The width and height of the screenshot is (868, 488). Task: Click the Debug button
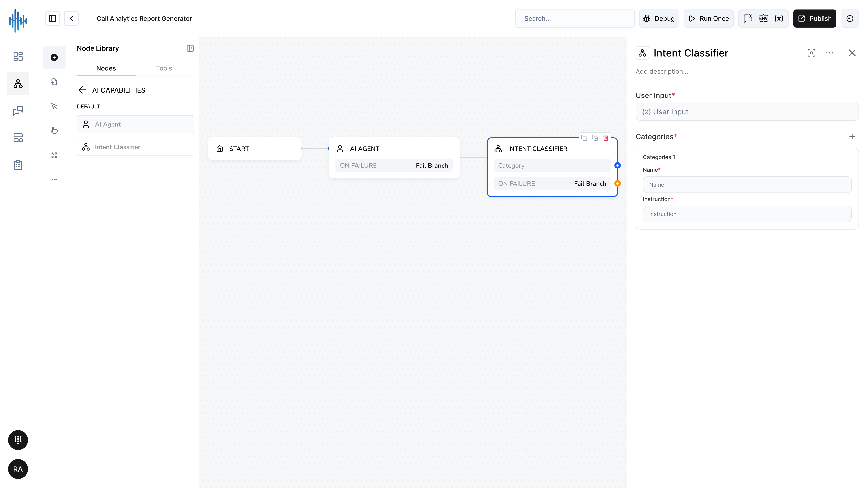(659, 19)
